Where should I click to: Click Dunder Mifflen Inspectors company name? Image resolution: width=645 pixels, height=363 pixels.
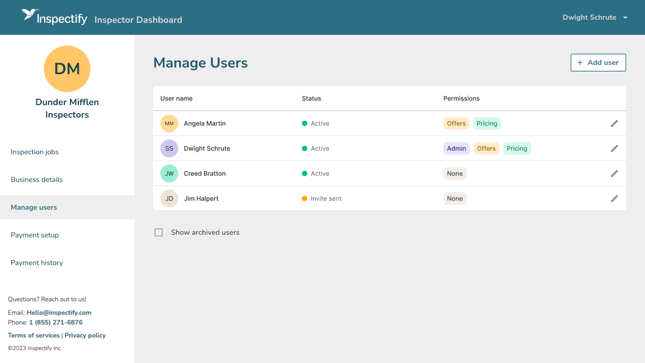click(x=67, y=108)
